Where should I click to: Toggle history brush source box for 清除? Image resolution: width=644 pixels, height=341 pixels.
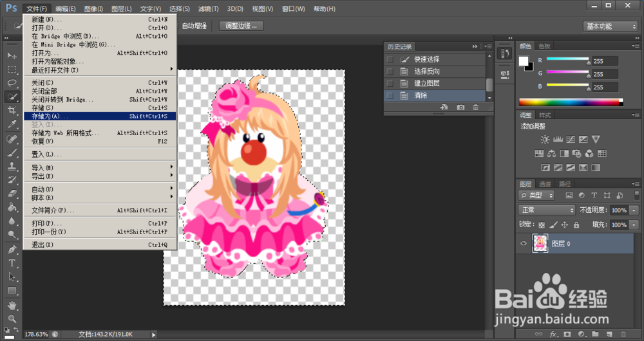tap(390, 96)
